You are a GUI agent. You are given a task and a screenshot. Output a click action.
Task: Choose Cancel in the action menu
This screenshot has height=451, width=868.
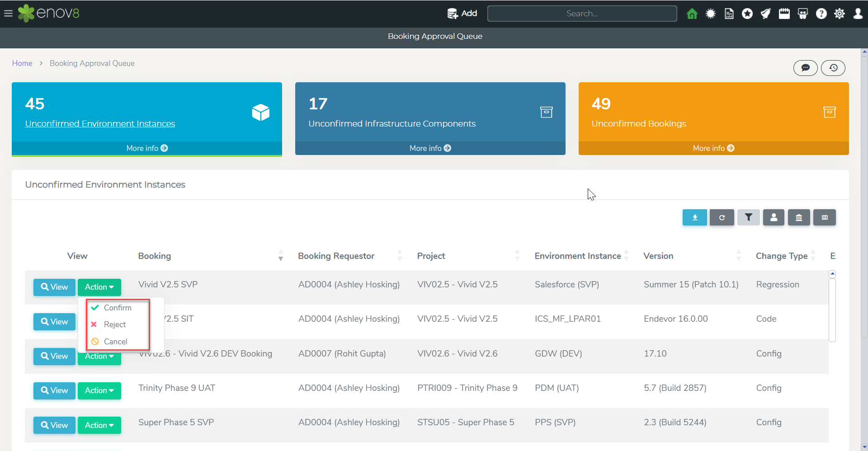tap(115, 342)
